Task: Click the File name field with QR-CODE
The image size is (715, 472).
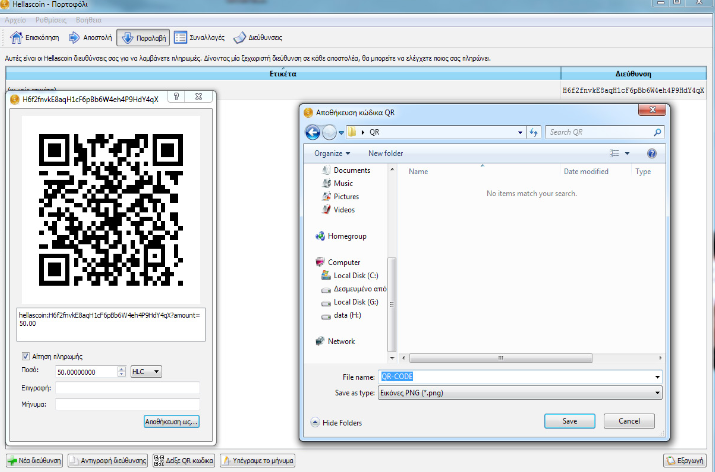Action: [x=520, y=377]
